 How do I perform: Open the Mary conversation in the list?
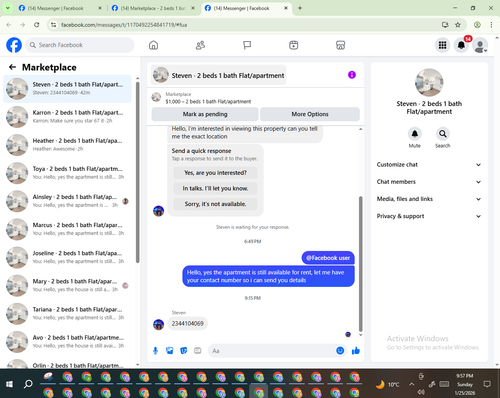click(67, 285)
